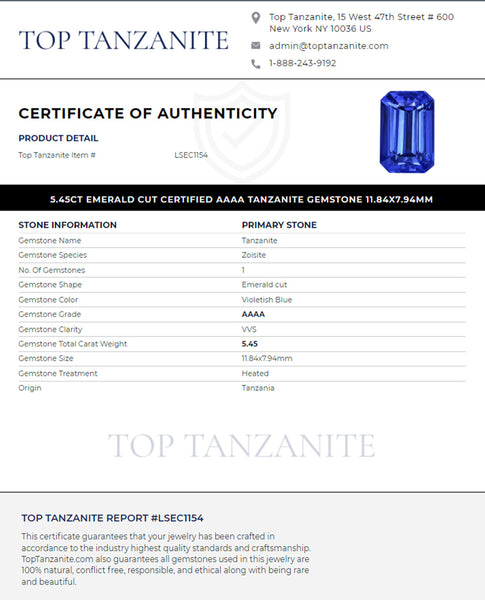Click the clarity value 'VVS'

pyautogui.click(x=249, y=329)
